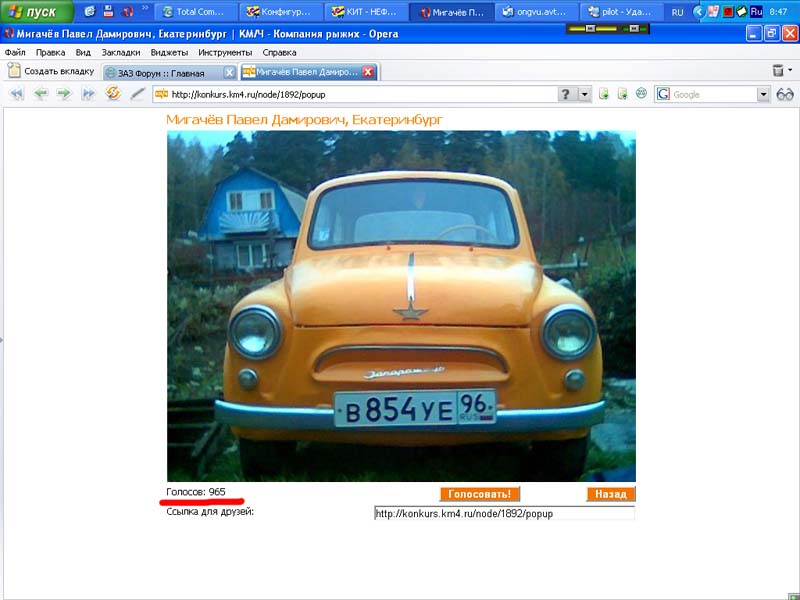This screenshot has width=800, height=600.
Task: Close the ЗАЗ Форум tab
Action: (230, 73)
